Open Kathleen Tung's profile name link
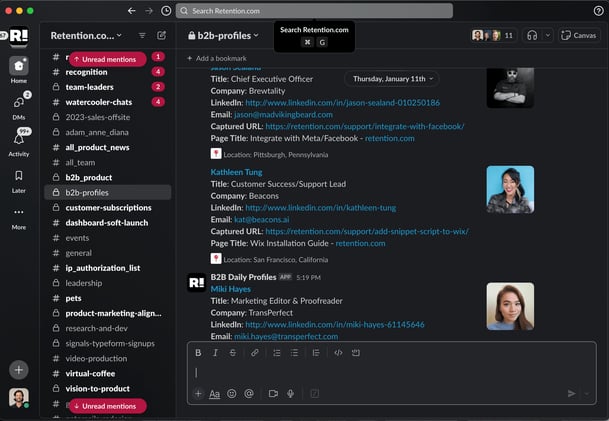The image size is (609, 421). [x=236, y=172]
